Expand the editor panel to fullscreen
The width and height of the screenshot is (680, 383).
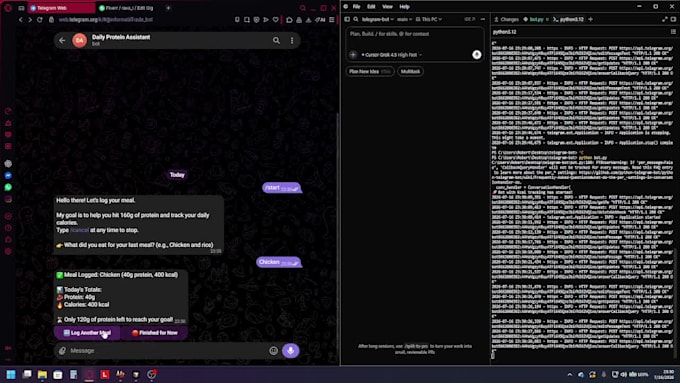(x=664, y=19)
